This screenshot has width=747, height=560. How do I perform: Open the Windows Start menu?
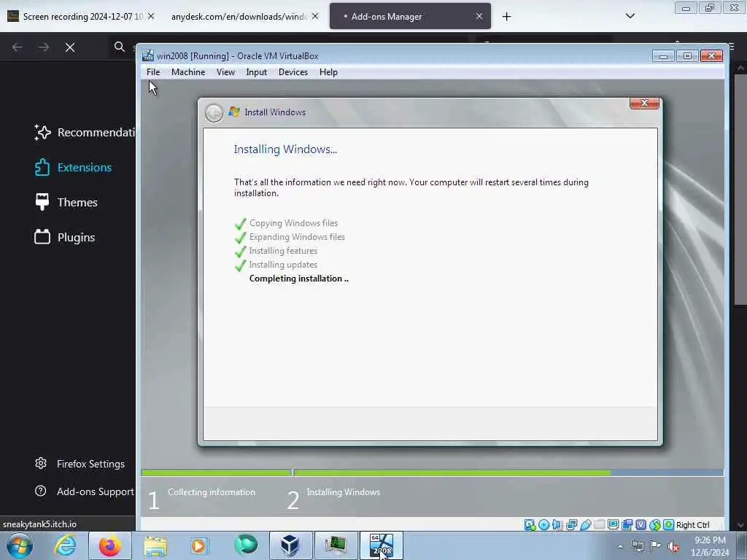pos(20,545)
